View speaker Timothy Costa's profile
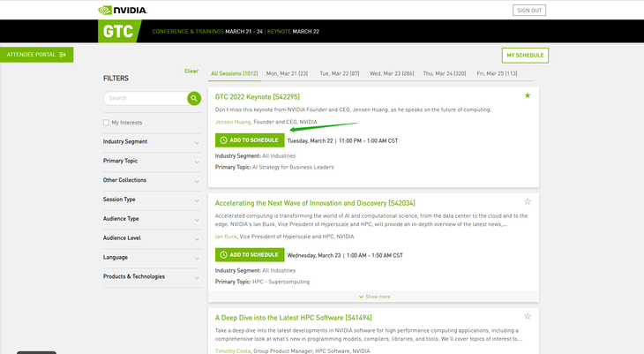This screenshot has height=354, width=644. point(233,351)
